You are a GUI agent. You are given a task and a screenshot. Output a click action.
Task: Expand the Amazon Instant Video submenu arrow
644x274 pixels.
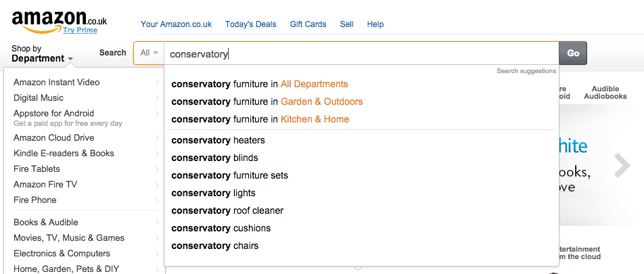[x=157, y=83]
